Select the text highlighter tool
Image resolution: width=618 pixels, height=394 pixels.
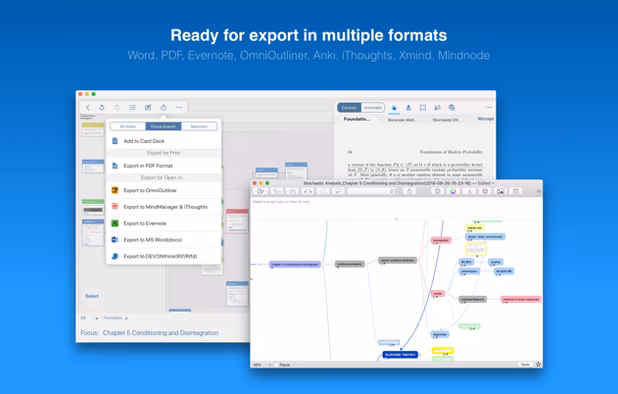pos(408,108)
